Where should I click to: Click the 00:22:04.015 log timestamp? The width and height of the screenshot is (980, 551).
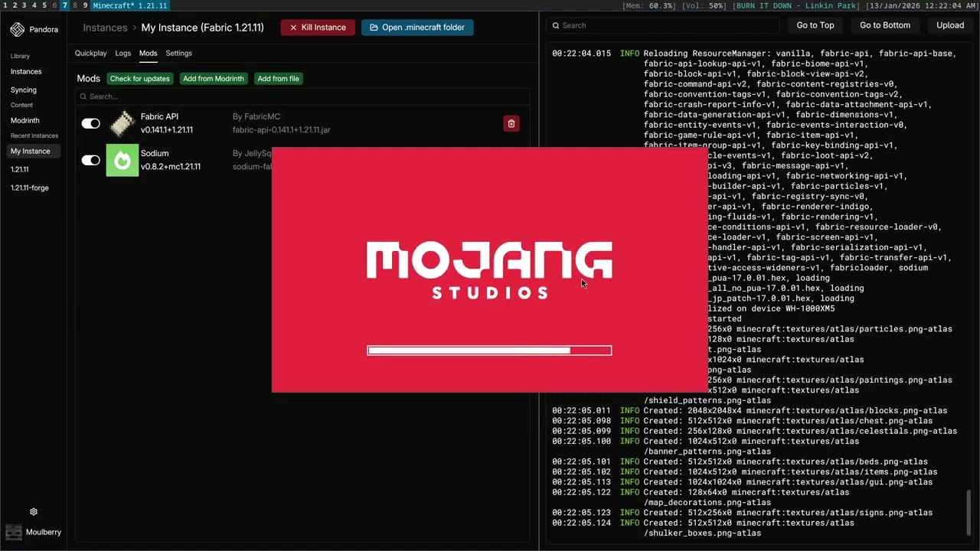(582, 54)
